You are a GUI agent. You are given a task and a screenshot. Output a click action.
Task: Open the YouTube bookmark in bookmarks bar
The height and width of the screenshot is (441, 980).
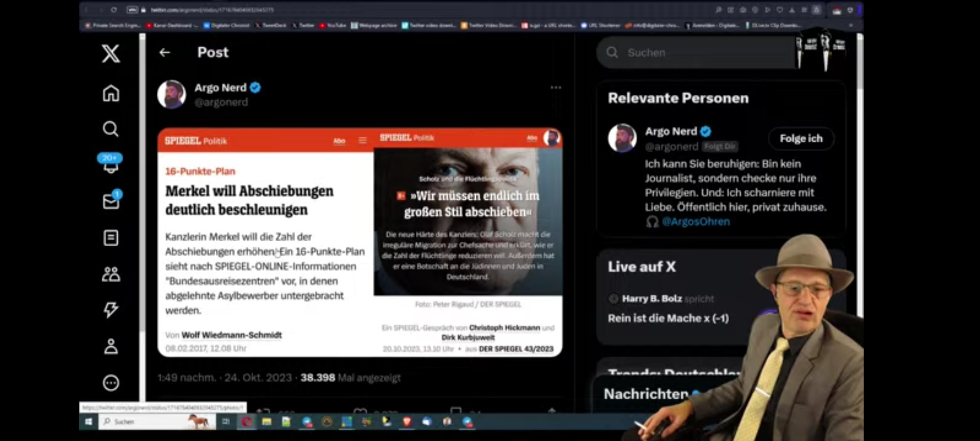click(x=333, y=25)
